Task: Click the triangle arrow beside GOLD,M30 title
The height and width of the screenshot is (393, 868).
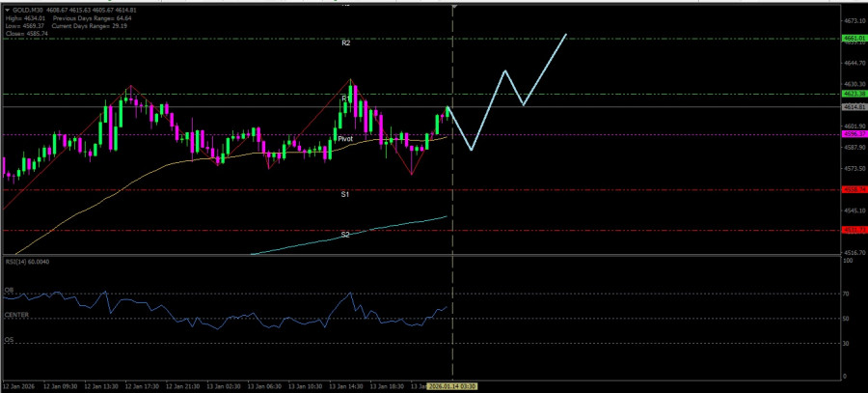Action: pos(7,10)
